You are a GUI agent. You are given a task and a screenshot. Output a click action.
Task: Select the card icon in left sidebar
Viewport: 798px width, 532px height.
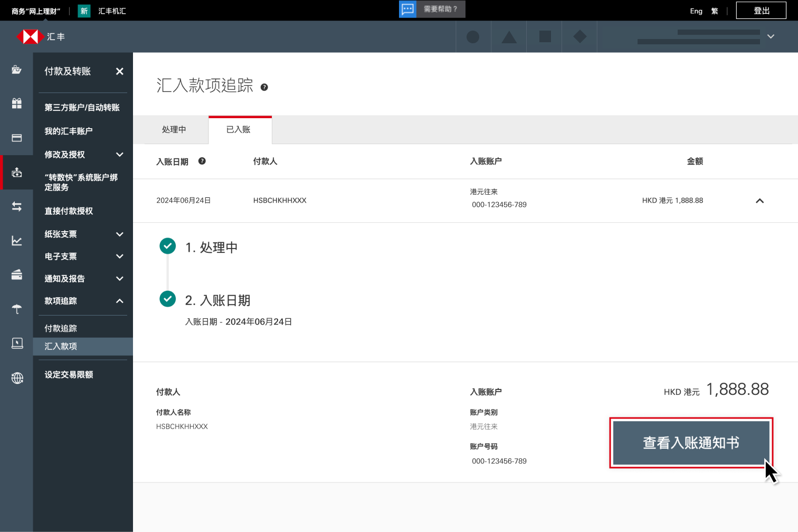pos(17,138)
